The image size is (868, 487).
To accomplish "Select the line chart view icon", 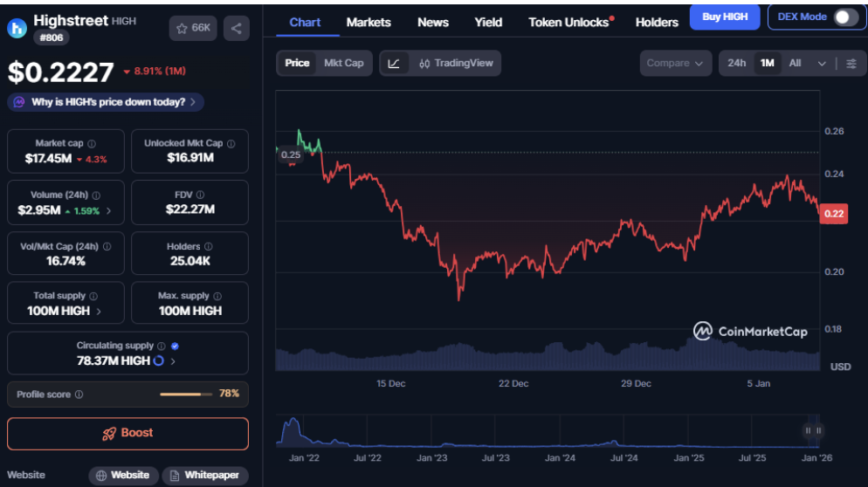I will [x=394, y=63].
